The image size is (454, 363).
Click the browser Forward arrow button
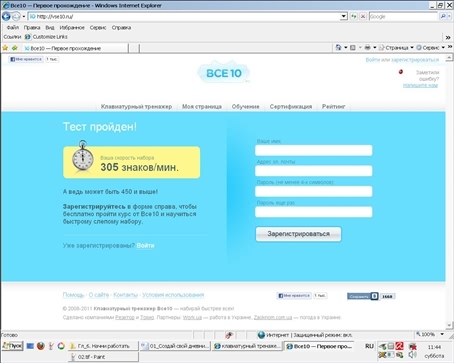pos(16,16)
